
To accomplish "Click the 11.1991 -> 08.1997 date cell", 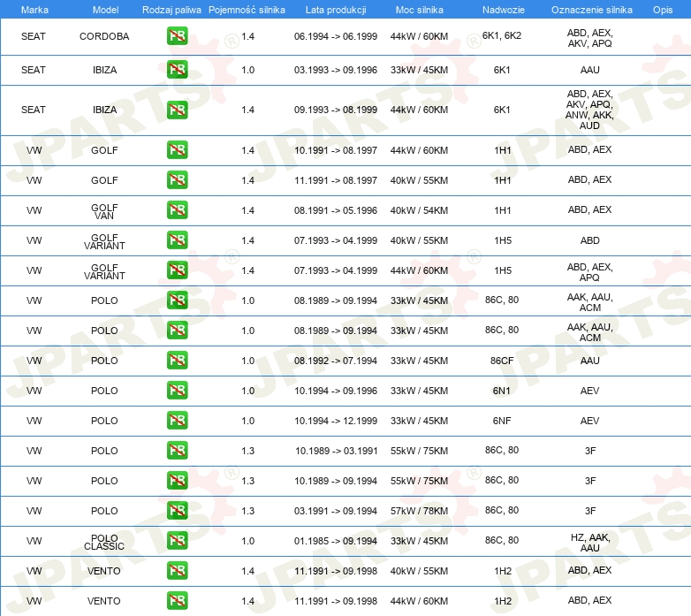I will 336,180.
